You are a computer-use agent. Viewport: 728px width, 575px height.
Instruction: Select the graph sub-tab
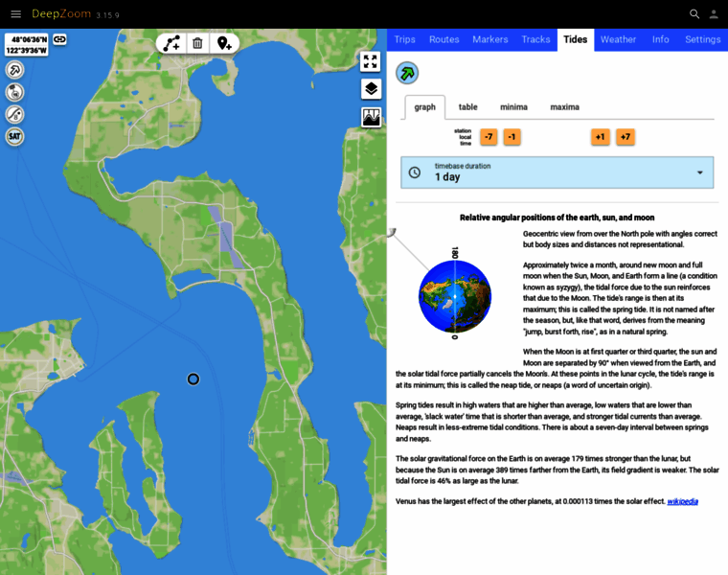(424, 107)
